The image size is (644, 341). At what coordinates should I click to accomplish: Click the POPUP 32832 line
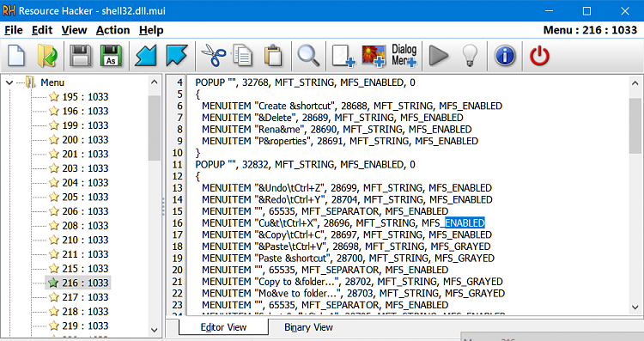pos(305,164)
